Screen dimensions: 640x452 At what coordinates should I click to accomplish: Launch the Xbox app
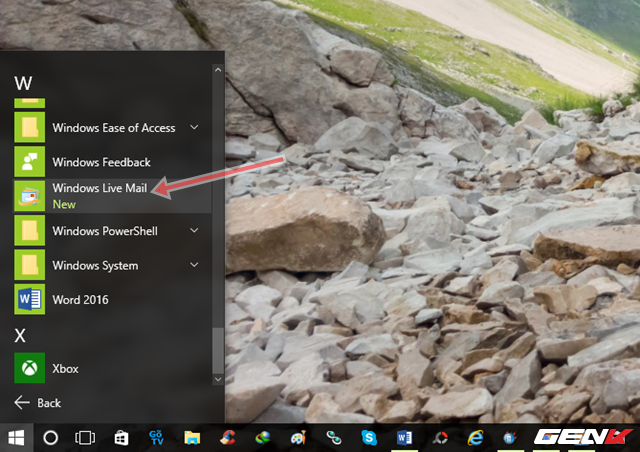pyautogui.click(x=65, y=368)
